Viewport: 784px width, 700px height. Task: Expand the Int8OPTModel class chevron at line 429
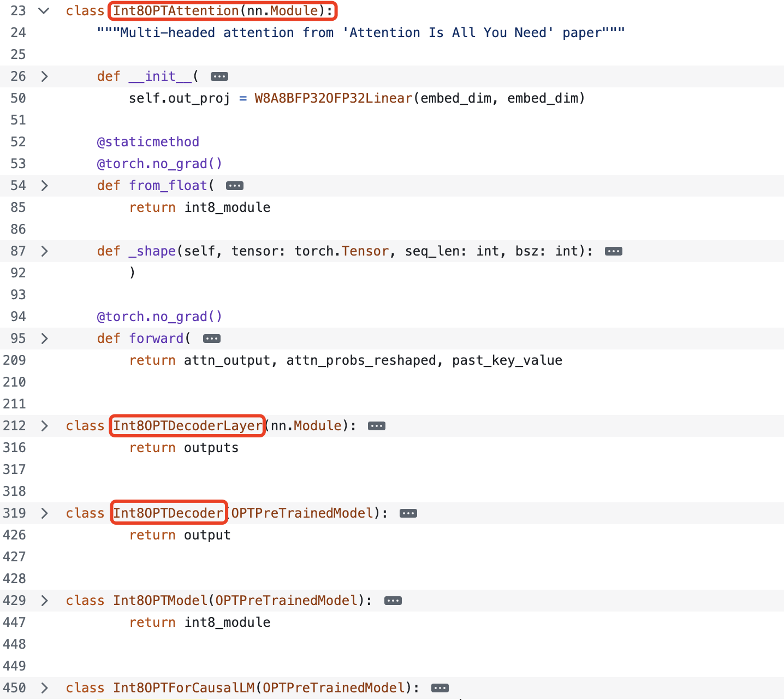[x=44, y=601]
